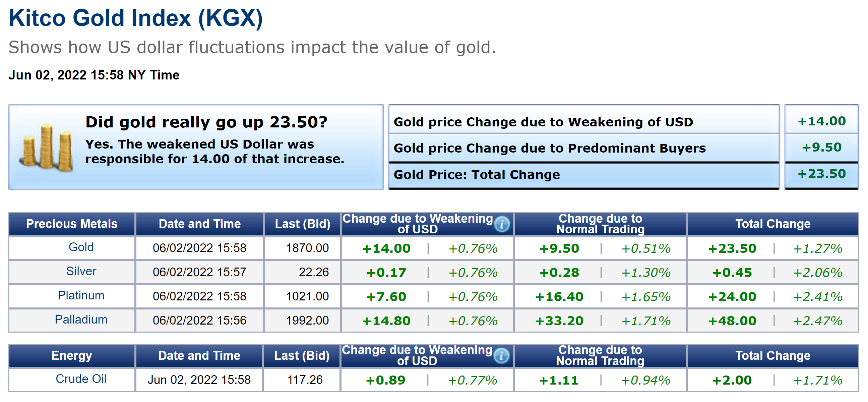This screenshot has width=868, height=402.
Task: Open the Crude Oil link
Action: [x=81, y=379]
